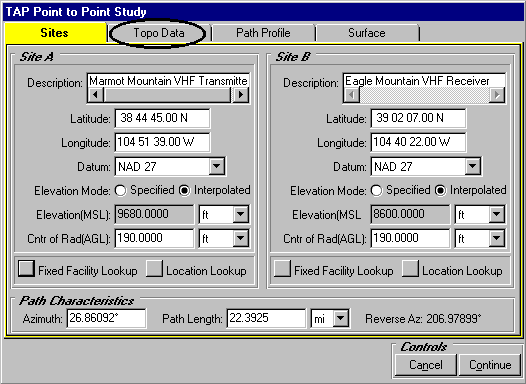
Task: Select the Surface tab
Action: point(367,33)
